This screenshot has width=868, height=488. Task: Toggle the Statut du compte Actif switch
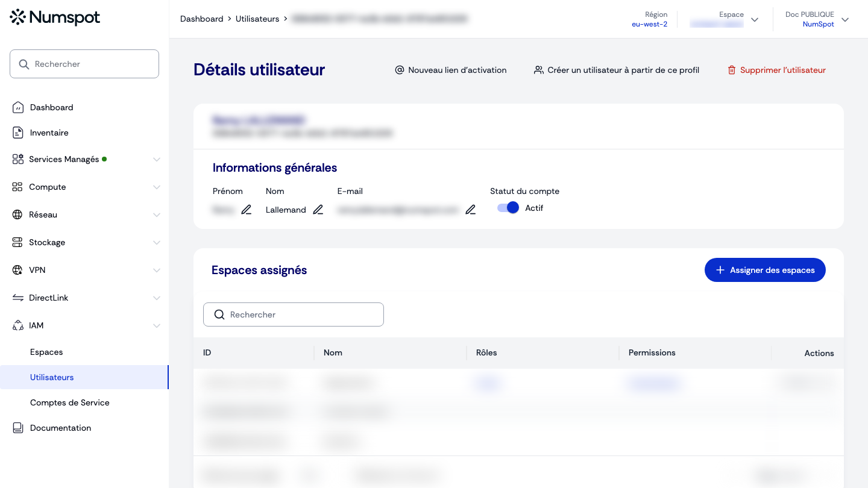point(508,208)
